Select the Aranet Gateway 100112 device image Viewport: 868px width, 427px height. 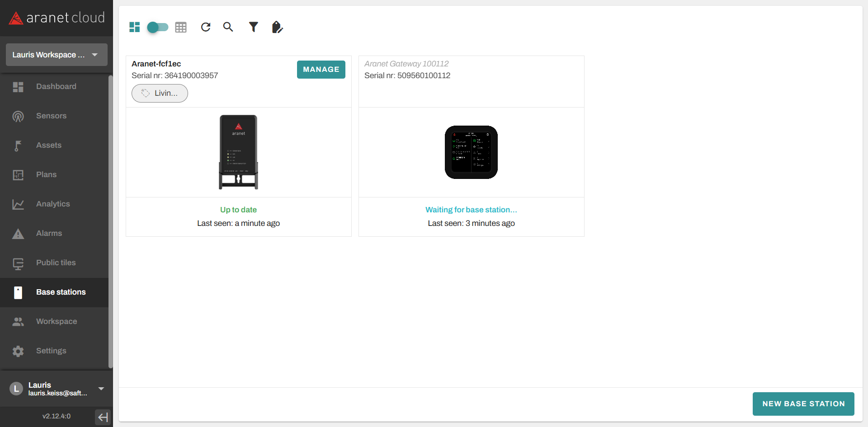(x=471, y=152)
